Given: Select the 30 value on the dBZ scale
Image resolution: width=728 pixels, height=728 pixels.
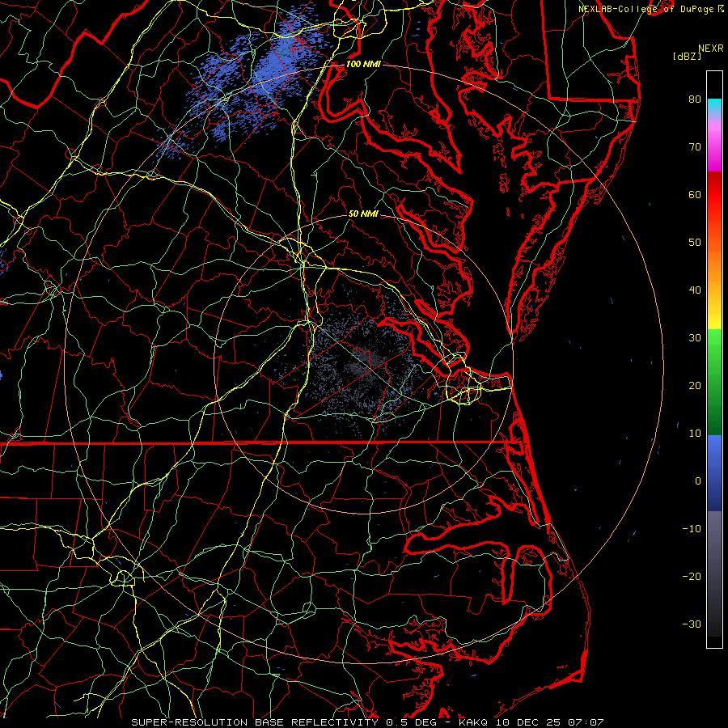Looking at the screenshot, I should (695, 338).
